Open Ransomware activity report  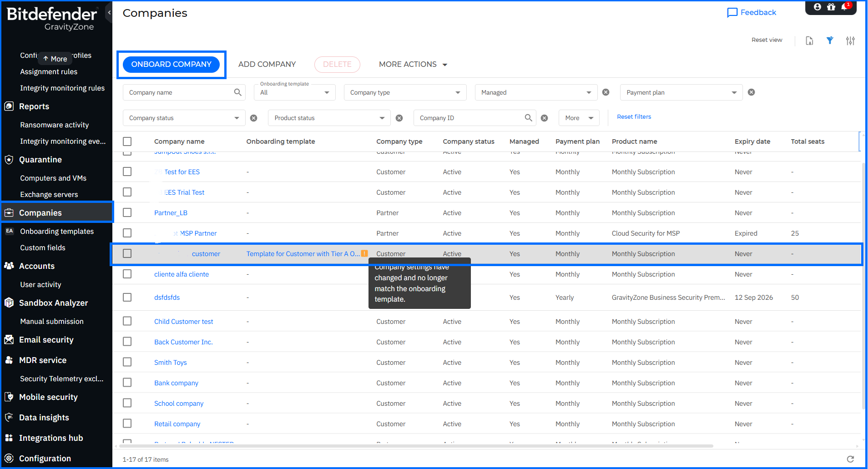point(55,125)
